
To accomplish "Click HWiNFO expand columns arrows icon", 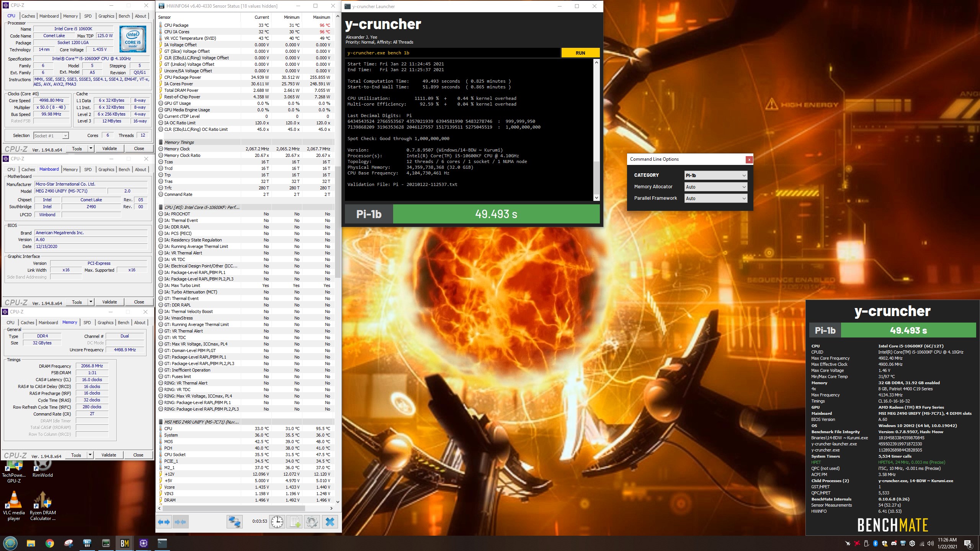I will point(164,522).
